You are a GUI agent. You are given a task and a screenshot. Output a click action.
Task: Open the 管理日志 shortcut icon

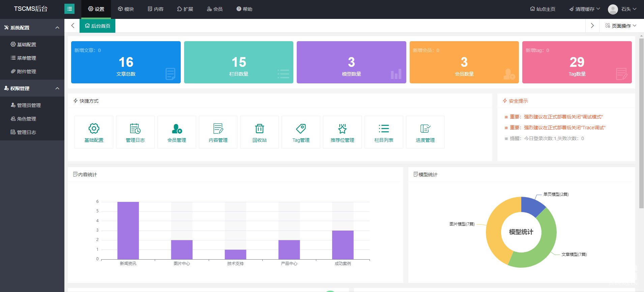pos(135,129)
